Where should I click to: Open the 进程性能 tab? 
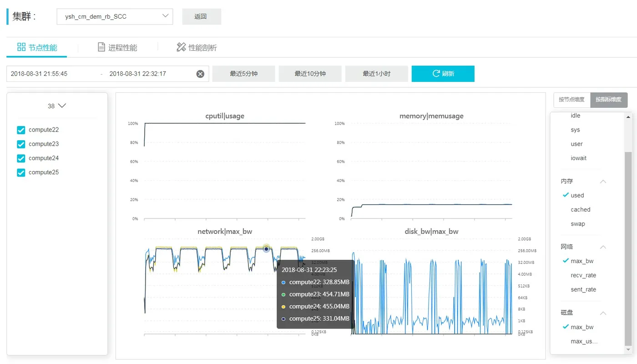point(117,47)
